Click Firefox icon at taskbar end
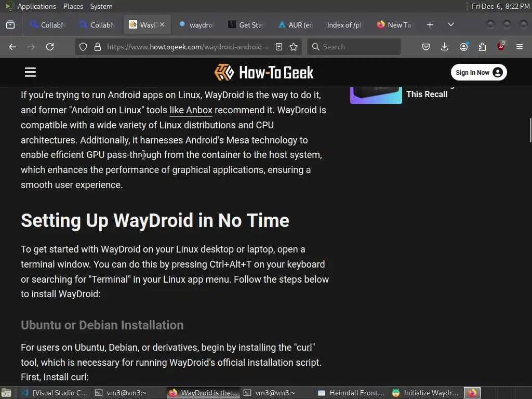This screenshot has width=532, height=399. 472,393
